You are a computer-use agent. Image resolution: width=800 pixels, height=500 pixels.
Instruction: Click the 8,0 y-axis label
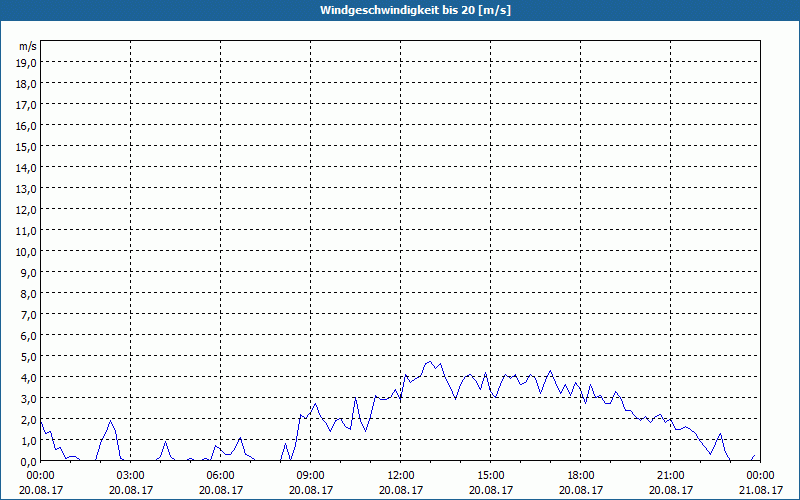[30, 294]
